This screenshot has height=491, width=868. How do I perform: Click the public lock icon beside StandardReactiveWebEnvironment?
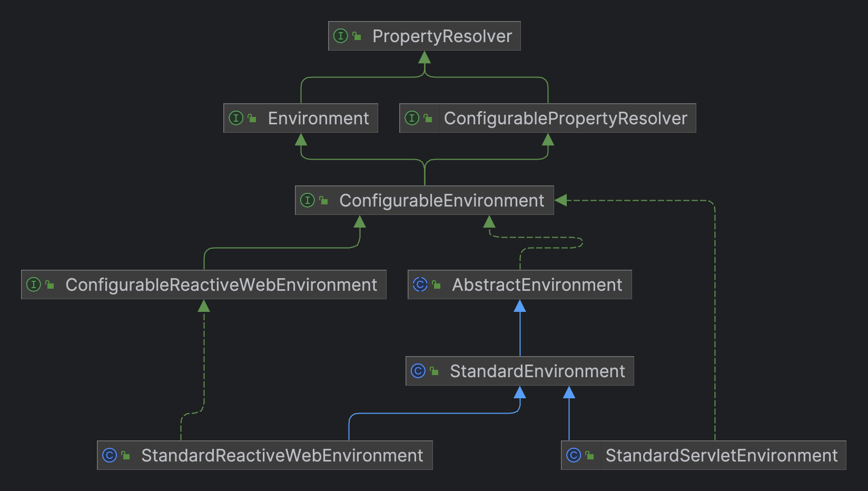pos(126,455)
